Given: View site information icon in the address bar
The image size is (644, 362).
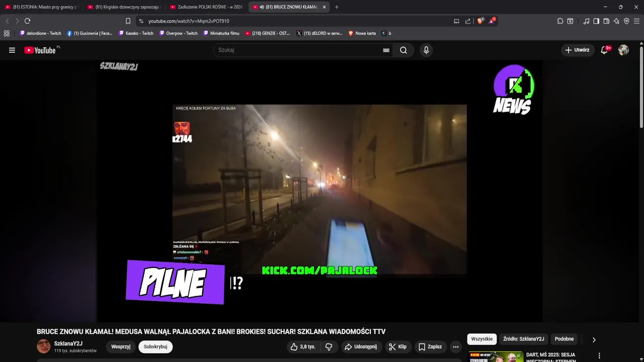Looking at the screenshot, I should coord(141,21).
